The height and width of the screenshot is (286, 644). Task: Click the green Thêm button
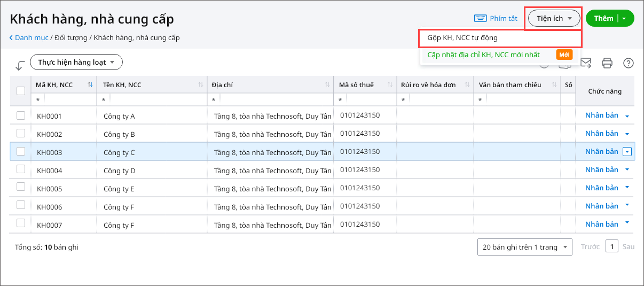603,18
